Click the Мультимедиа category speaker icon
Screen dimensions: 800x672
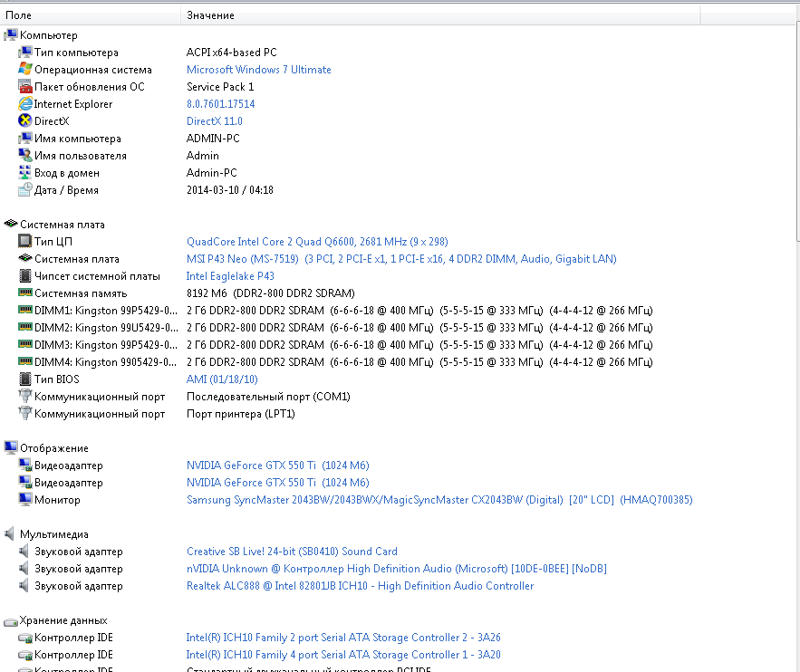10,534
